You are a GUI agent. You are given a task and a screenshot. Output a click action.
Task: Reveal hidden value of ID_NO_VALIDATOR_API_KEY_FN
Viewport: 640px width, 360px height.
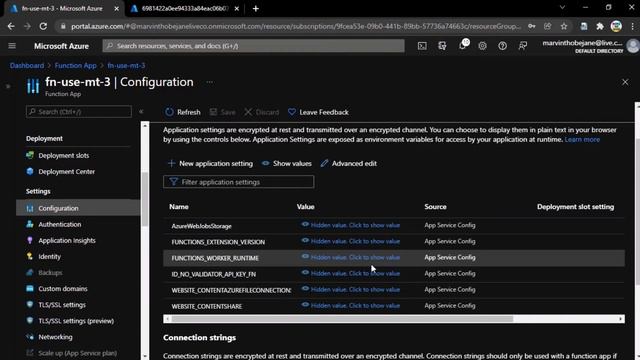(351, 273)
